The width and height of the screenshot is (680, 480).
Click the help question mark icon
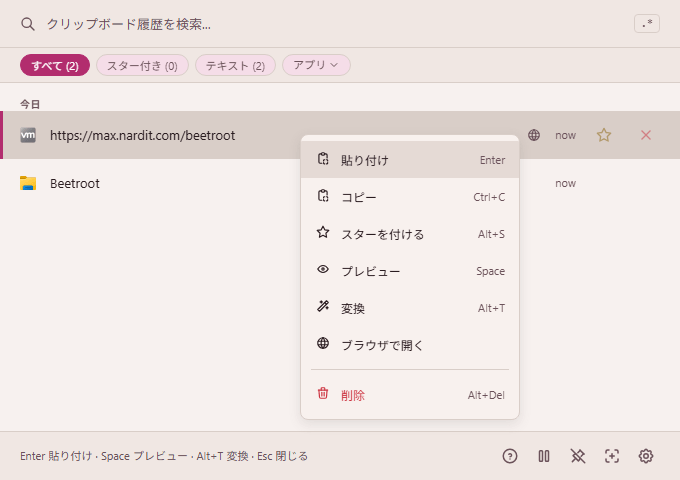tap(510, 456)
